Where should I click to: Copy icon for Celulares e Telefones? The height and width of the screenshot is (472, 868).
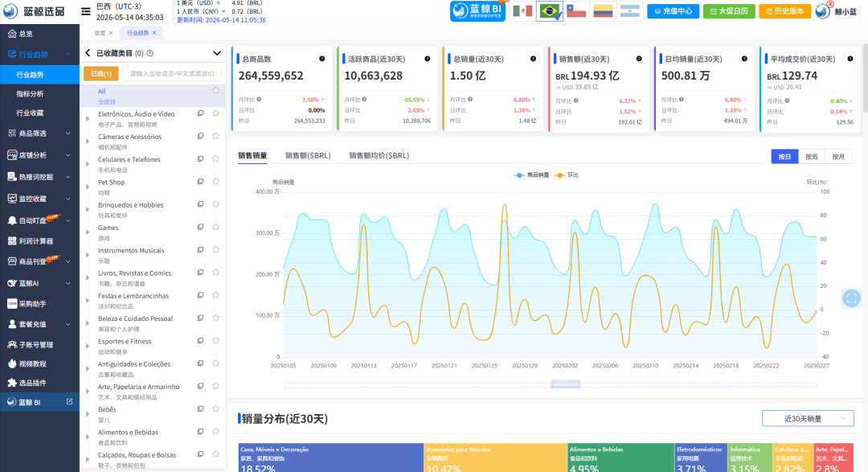[x=200, y=159]
